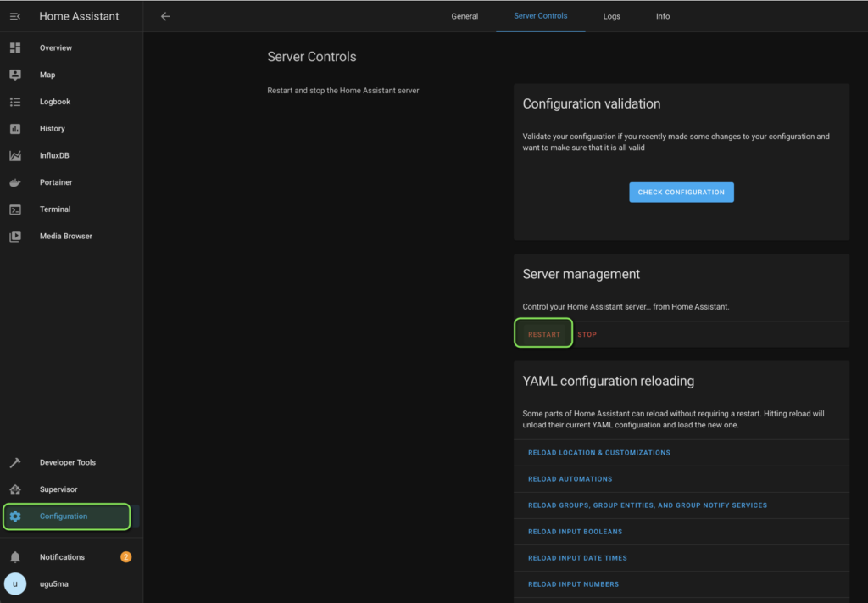
Task: Click the YAML configuration reloading heading
Action: point(608,381)
